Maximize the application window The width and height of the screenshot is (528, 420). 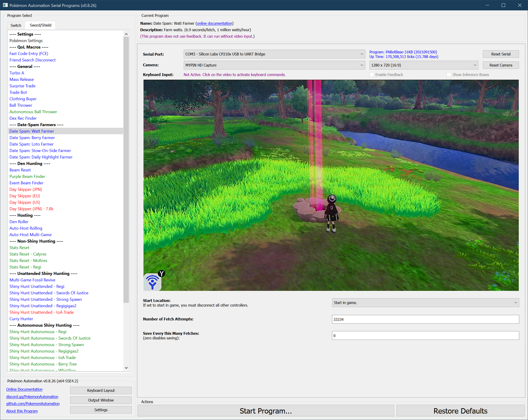(503, 5)
